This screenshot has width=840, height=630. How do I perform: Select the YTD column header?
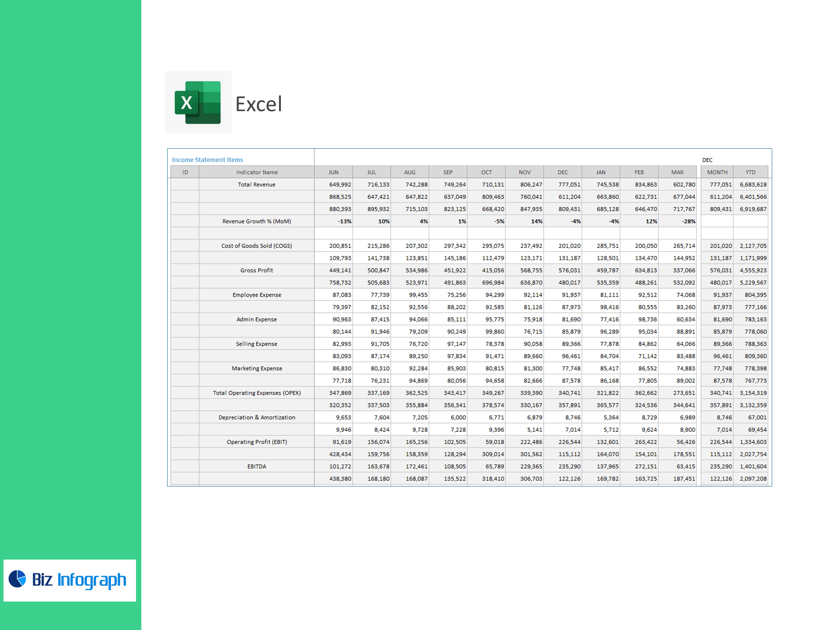750,172
